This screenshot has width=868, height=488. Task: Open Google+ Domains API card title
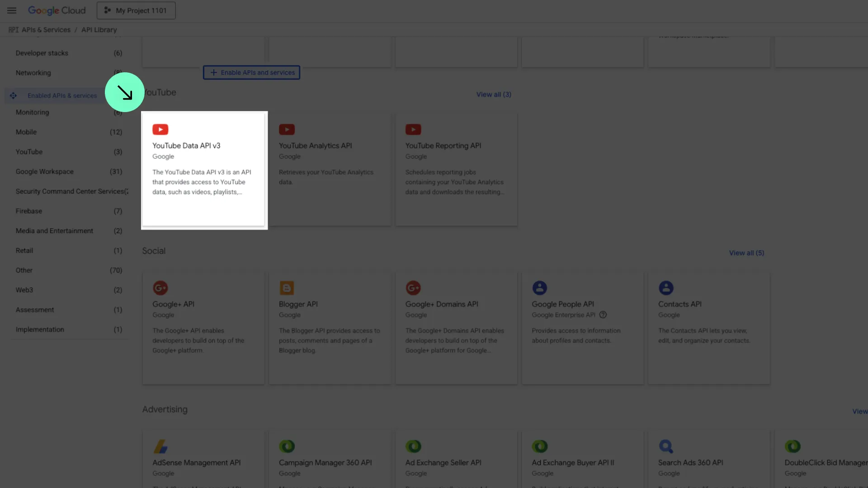click(x=442, y=304)
